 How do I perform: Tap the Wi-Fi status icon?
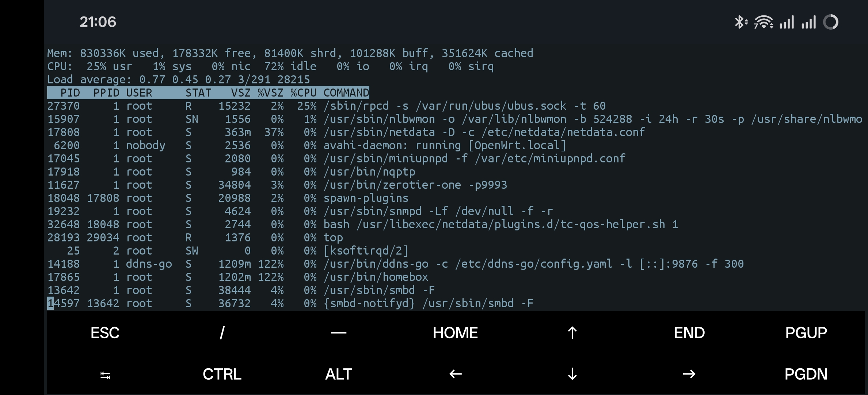[764, 22]
